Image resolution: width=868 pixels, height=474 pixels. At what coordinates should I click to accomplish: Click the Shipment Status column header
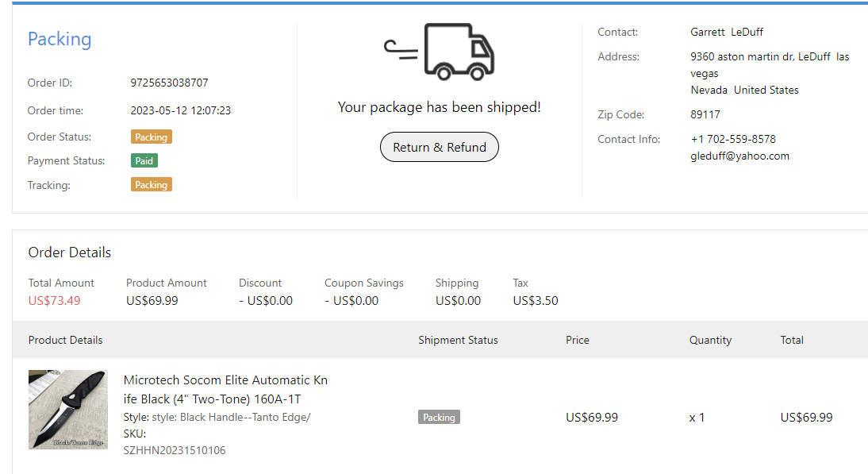pyautogui.click(x=458, y=340)
